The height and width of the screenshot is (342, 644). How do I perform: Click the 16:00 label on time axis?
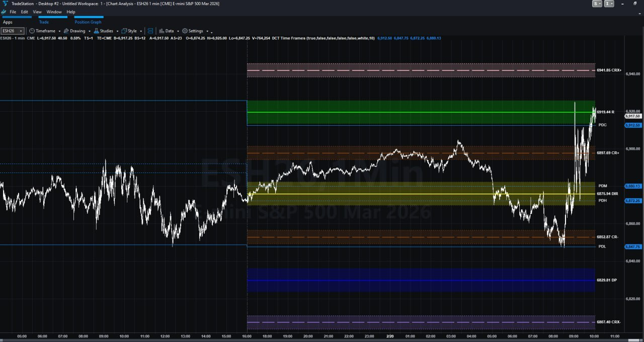pyautogui.click(x=247, y=336)
